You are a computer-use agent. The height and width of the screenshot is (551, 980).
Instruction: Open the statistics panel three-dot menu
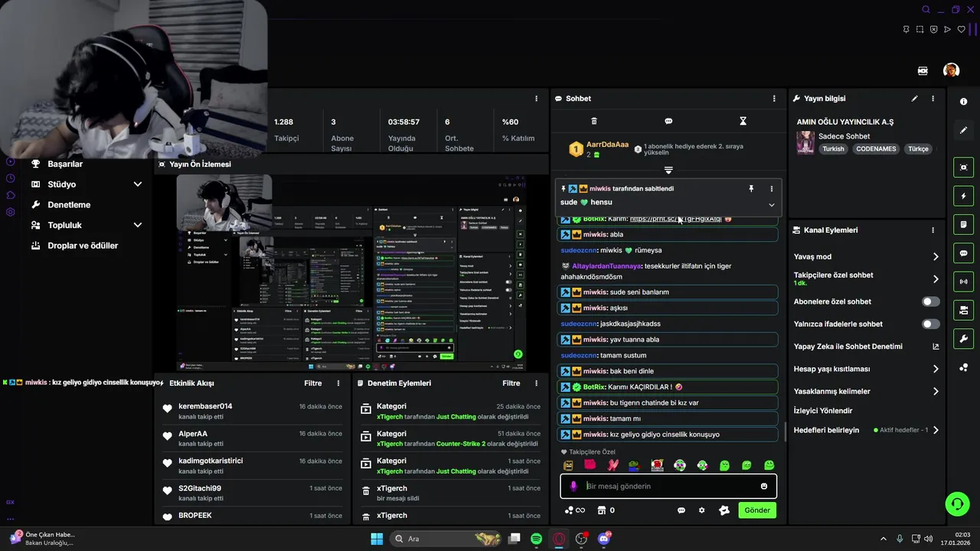[536, 99]
